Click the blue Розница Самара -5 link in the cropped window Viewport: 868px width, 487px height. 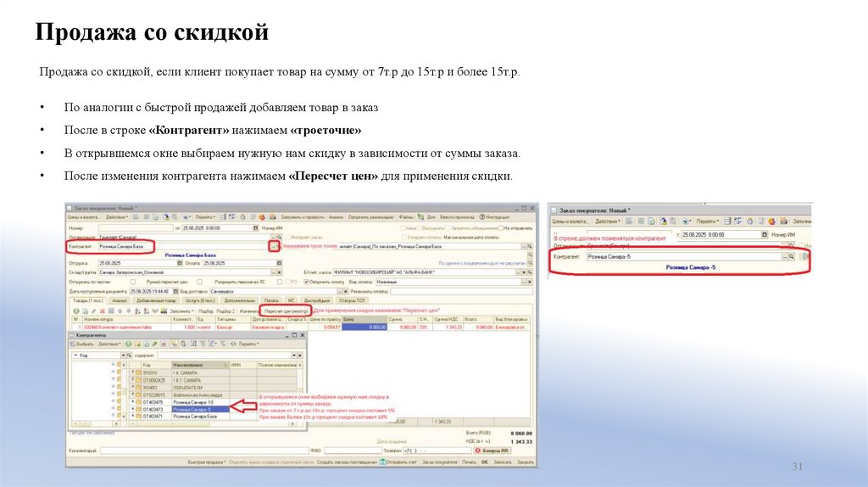tap(691, 267)
